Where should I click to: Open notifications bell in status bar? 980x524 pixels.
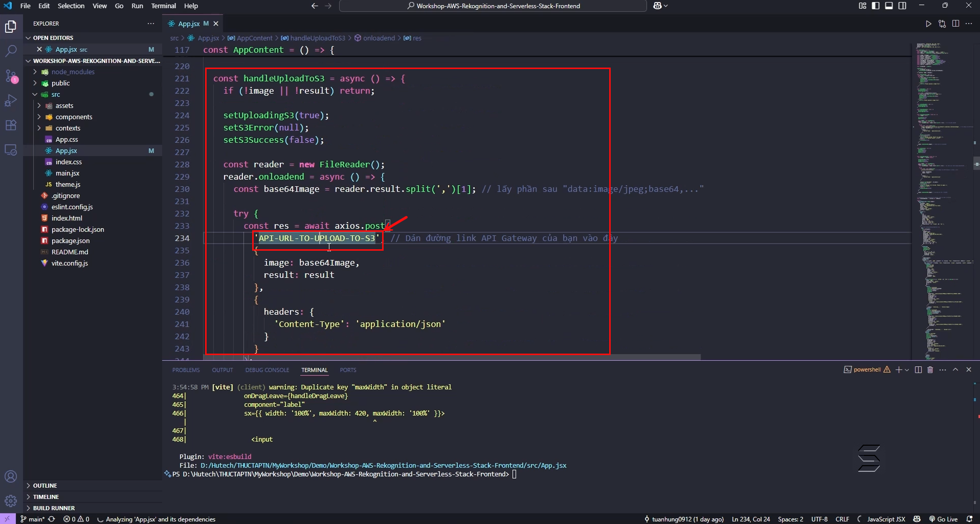(969, 519)
